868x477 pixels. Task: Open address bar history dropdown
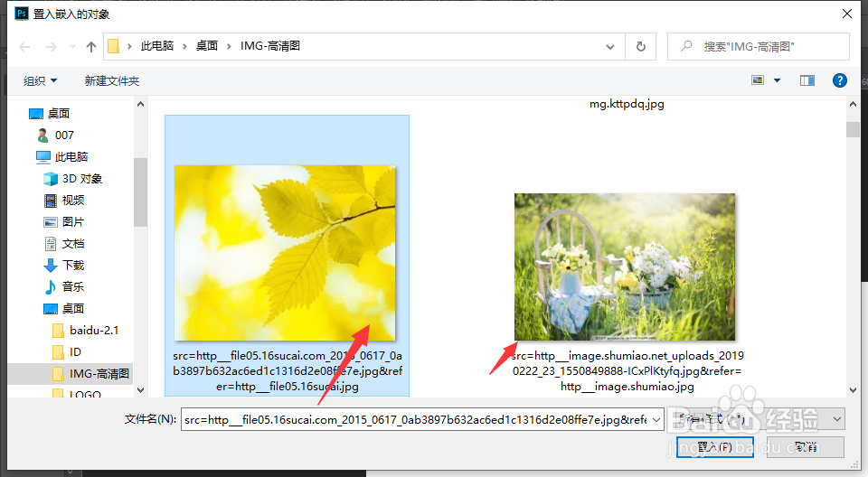(610, 47)
